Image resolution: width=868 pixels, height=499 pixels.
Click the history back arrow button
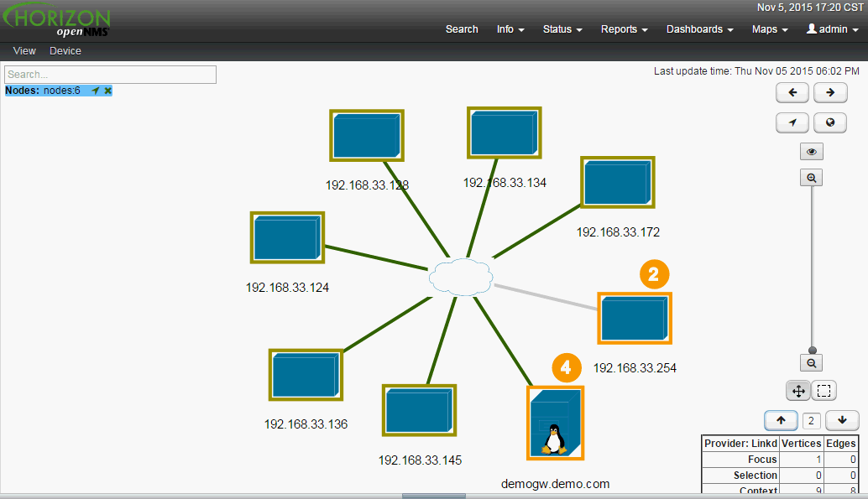point(792,92)
